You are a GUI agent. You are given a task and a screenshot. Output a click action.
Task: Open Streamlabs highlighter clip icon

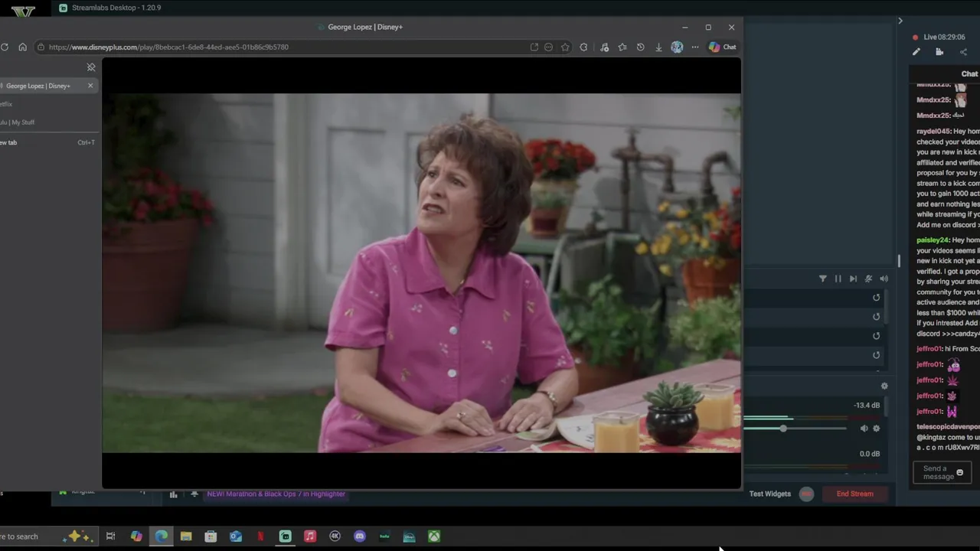click(x=939, y=52)
